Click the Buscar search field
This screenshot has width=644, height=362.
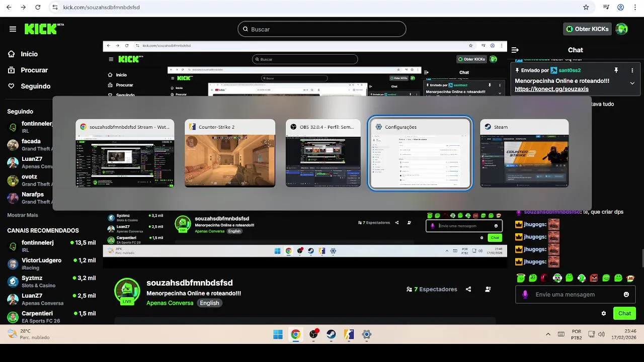322,29
